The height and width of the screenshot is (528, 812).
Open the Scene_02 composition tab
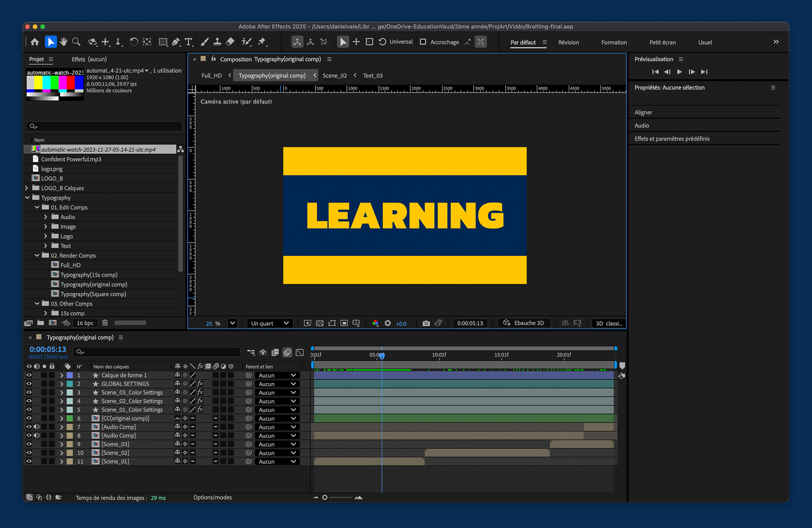pyautogui.click(x=334, y=76)
